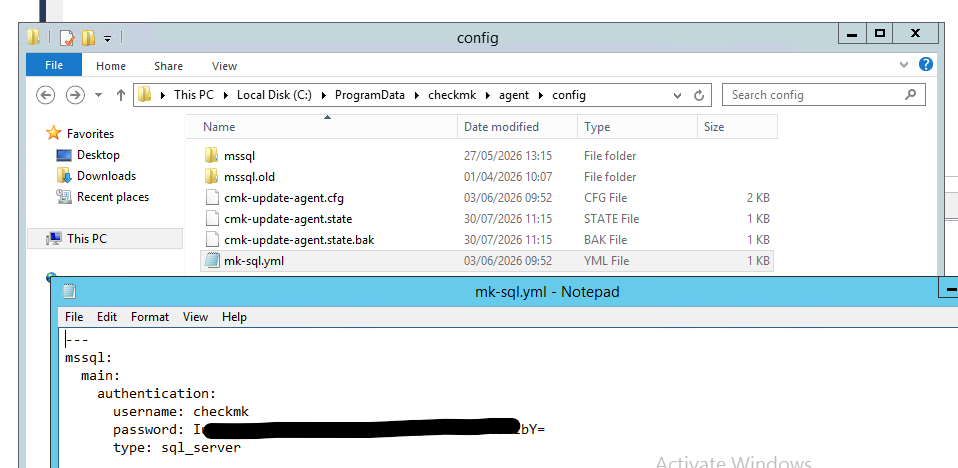This screenshot has height=468, width=958.
Task: Select cmk-update-agent.state.bak file
Action: point(299,239)
